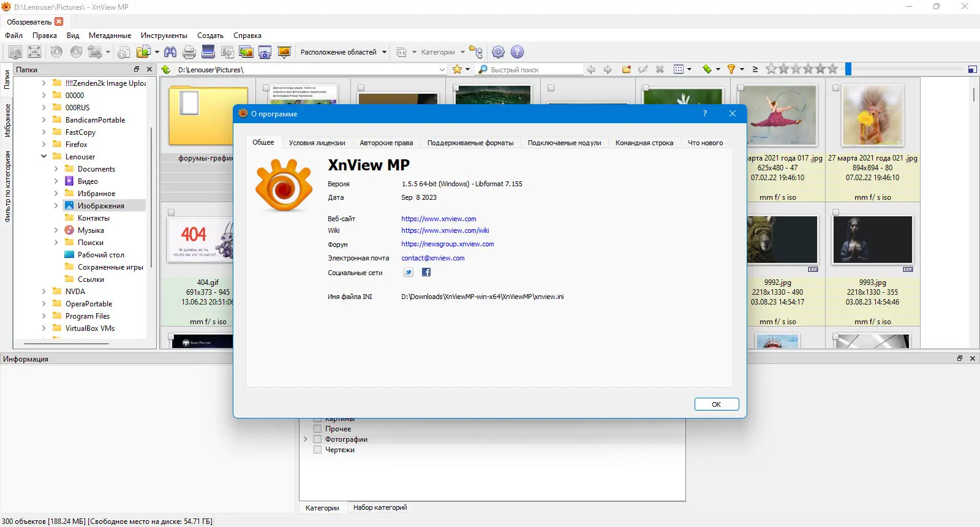Click the rotate left toolbar icon
This screenshot has height=527, width=980.
coord(56,52)
